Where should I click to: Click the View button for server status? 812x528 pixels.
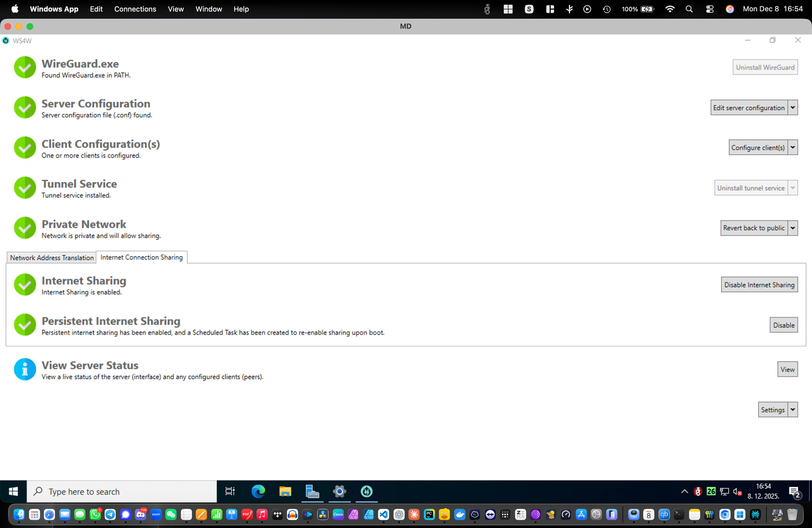[x=787, y=369]
